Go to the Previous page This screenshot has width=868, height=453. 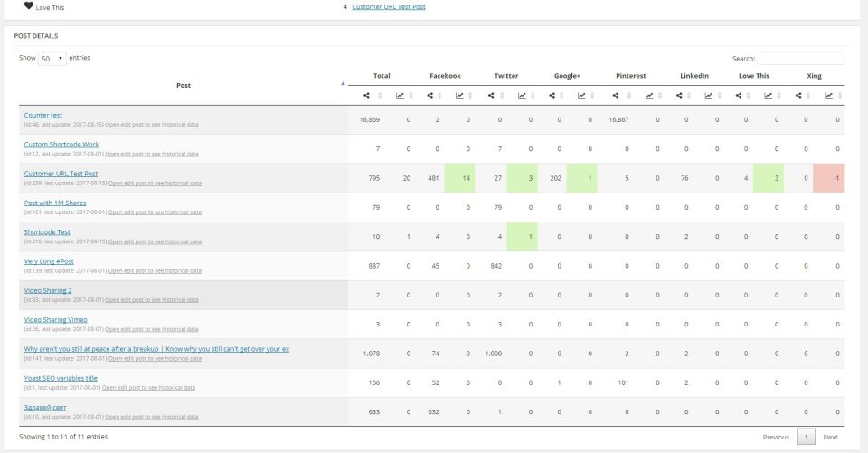(x=776, y=437)
